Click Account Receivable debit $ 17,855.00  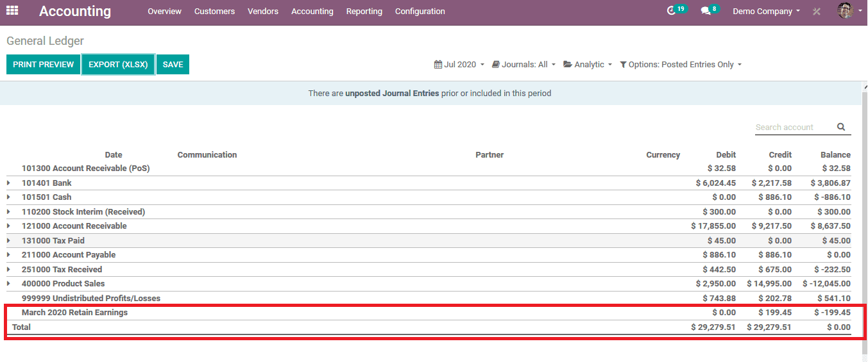click(x=713, y=226)
